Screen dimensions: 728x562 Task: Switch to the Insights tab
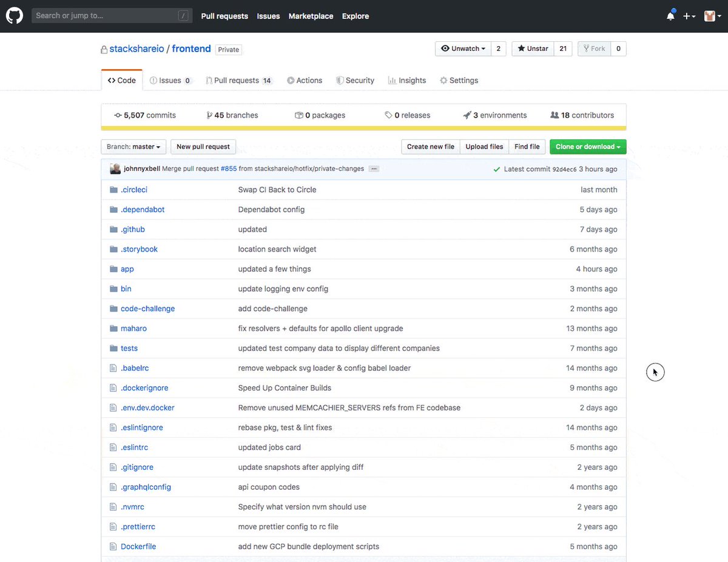[406, 80]
